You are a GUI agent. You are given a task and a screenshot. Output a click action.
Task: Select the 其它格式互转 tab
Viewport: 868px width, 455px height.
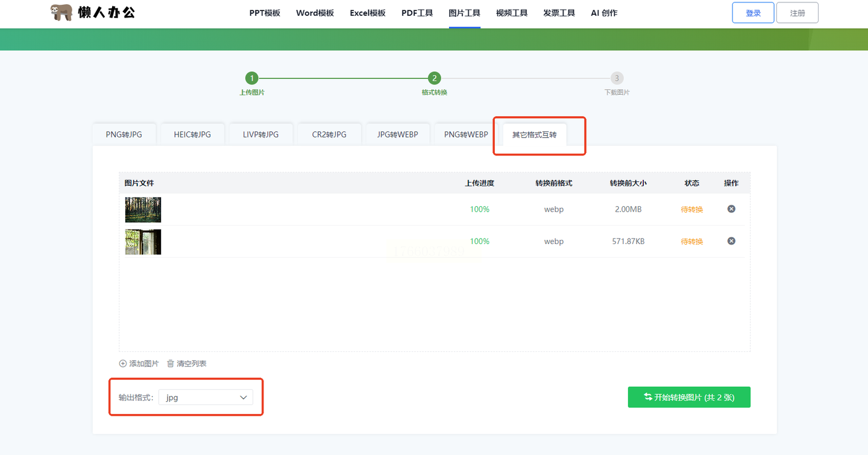[x=535, y=134]
